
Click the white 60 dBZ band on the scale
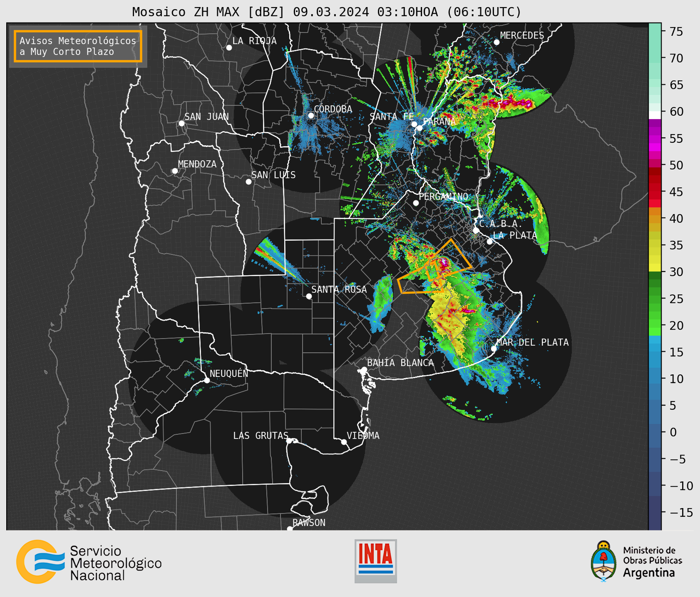[655, 115]
